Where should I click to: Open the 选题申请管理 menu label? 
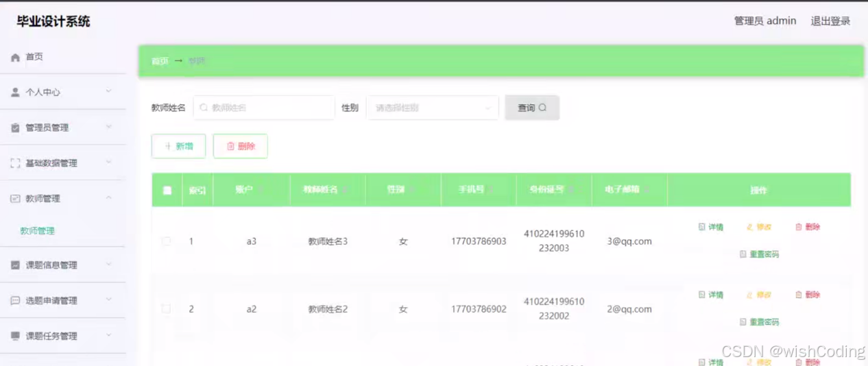click(x=51, y=301)
